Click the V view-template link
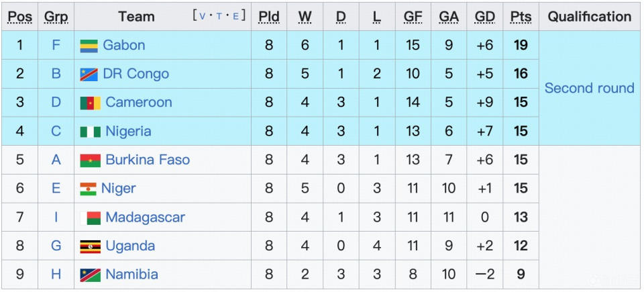The height and width of the screenshot is (292, 644). (203, 15)
